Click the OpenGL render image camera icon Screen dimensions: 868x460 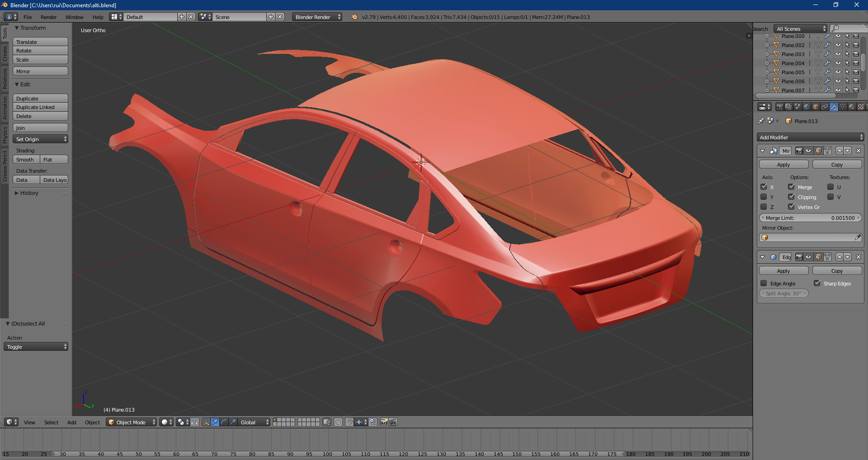pyautogui.click(x=384, y=422)
